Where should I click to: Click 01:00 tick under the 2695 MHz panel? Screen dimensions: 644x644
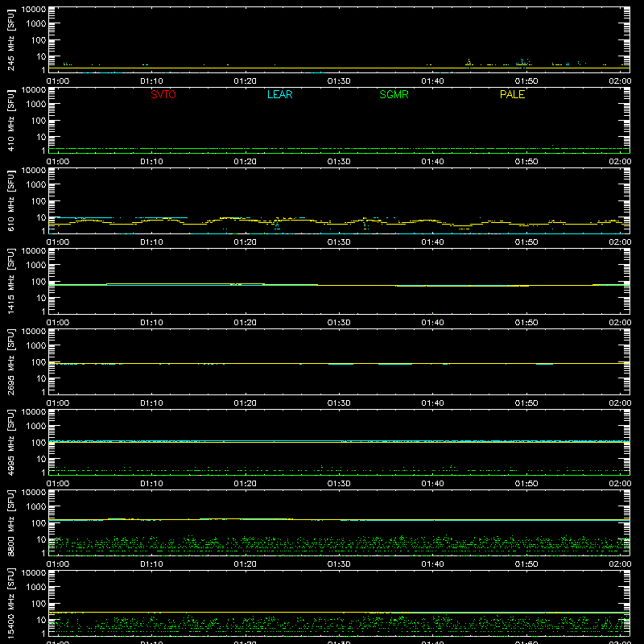click(58, 403)
